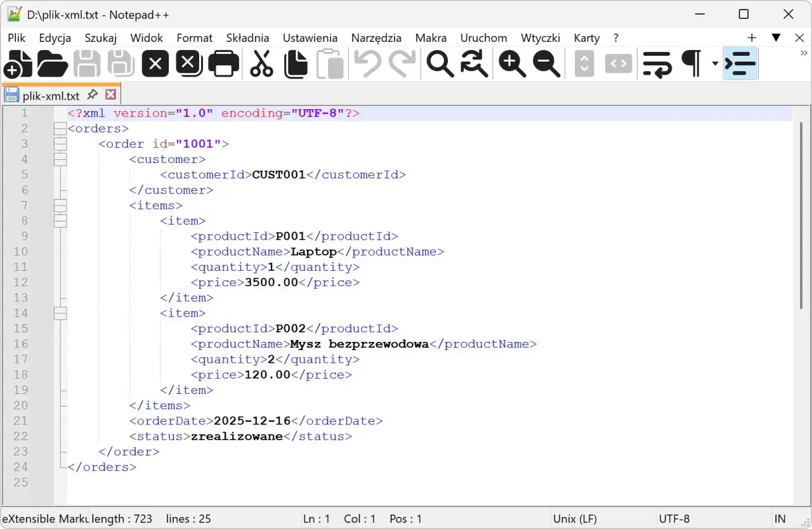Open the Karty menu
This screenshot has width=812, height=529.
(587, 37)
